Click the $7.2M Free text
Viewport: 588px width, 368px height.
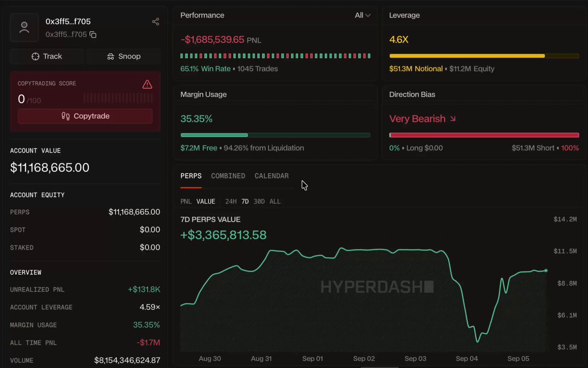tap(199, 147)
